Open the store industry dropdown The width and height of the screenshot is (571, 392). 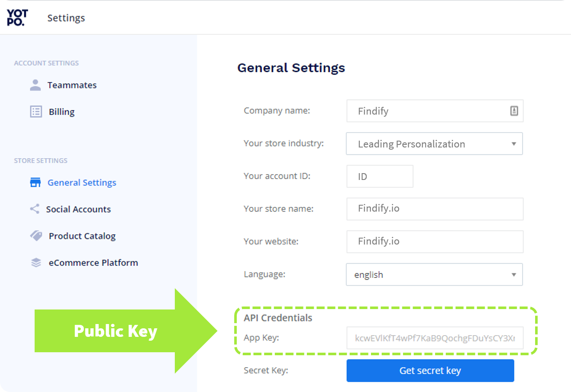pos(434,144)
